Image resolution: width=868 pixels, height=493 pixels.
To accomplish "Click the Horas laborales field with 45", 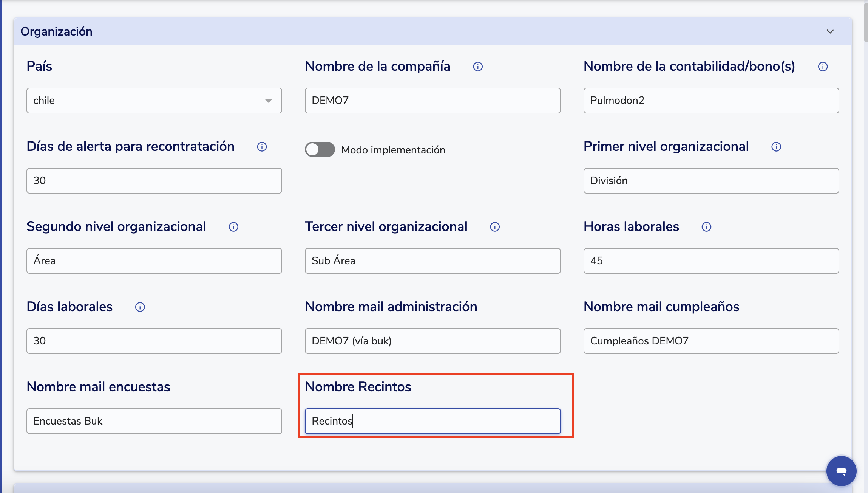I will point(711,261).
